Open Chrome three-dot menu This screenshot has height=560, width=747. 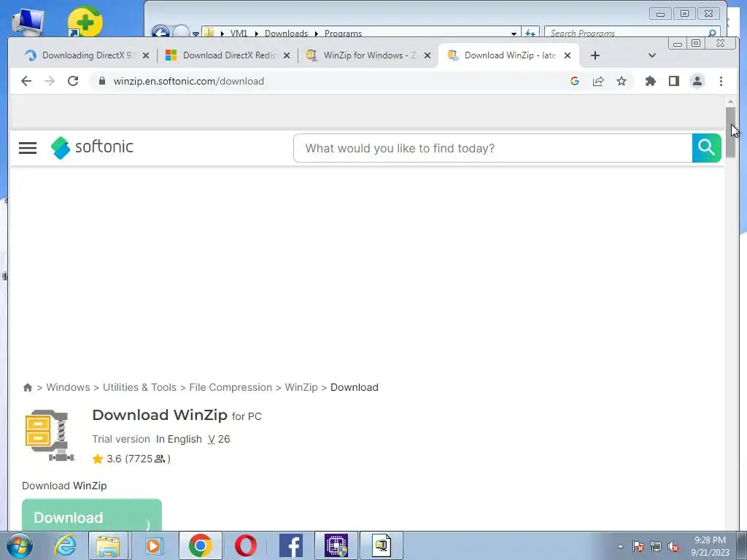click(721, 81)
